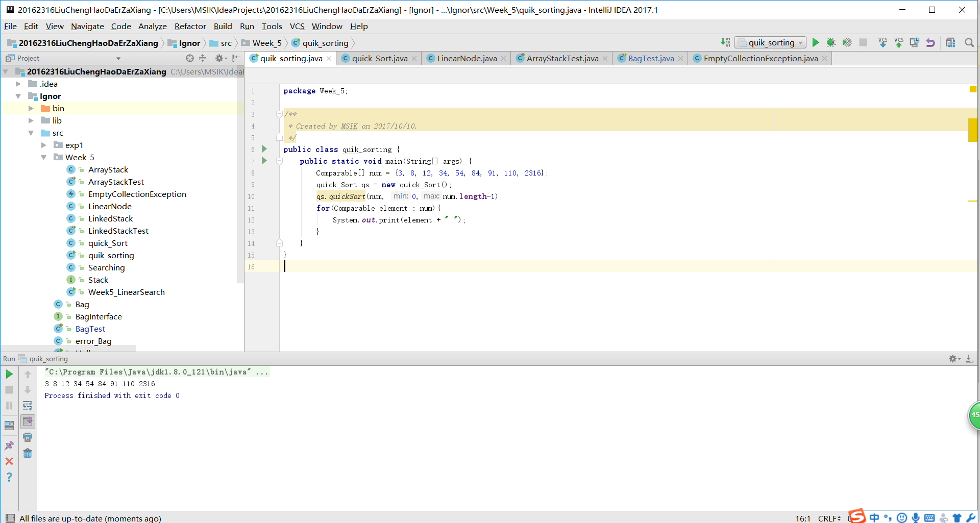Print the console output
Image resolution: width=980 pixels, height=523 pixels.
[x=28, y=437]
